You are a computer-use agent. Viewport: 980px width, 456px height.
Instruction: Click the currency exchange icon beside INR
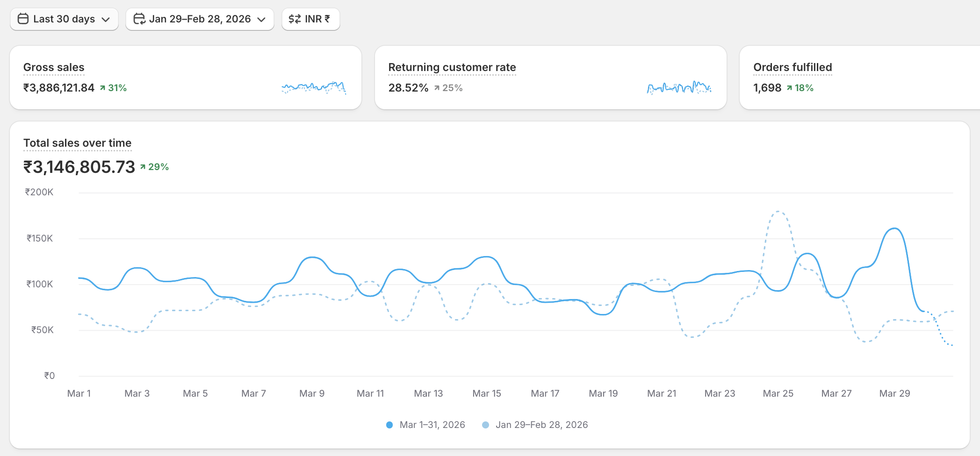(x=295, y=19)
